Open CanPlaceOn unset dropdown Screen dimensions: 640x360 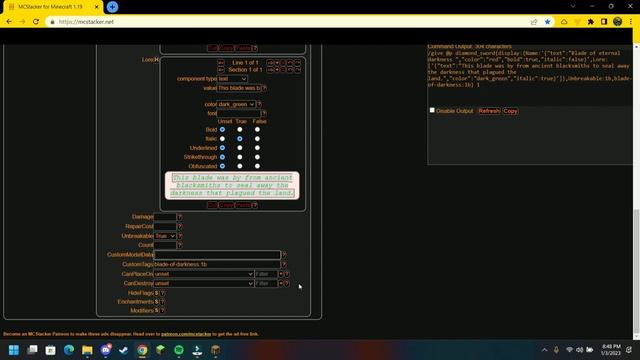(x=204, y=274)
